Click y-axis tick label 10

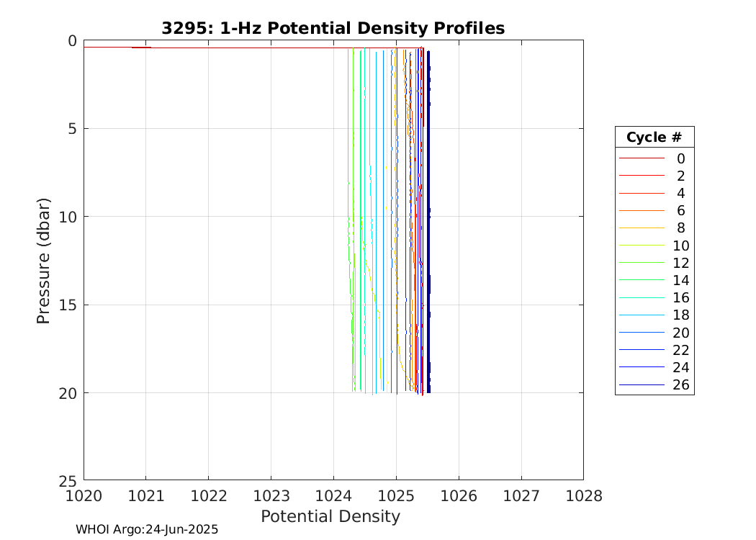click(68, 217)
